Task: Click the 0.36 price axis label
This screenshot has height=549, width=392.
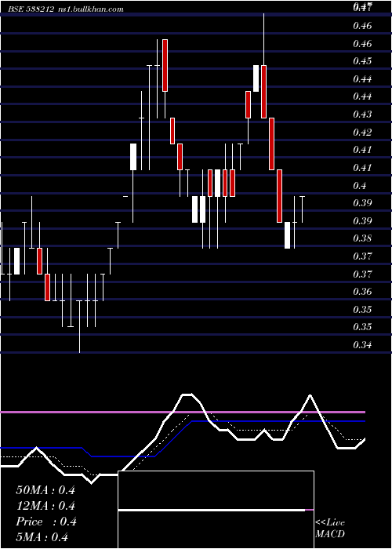Action: pyautogui.click(x=362, y=292)
